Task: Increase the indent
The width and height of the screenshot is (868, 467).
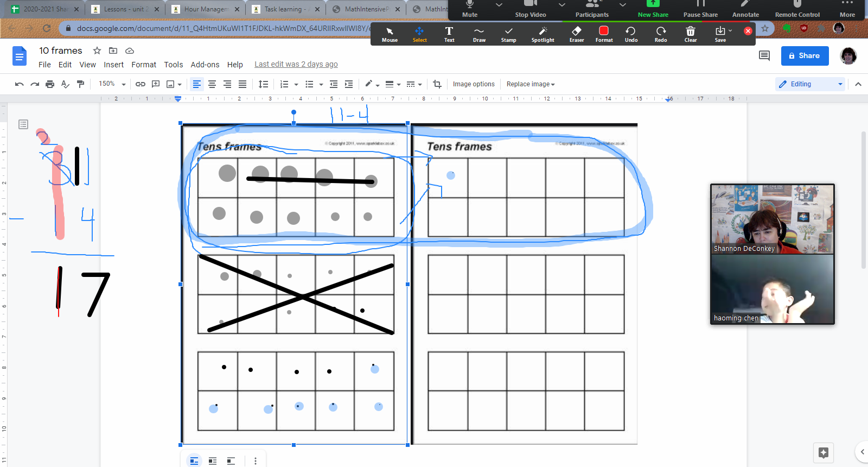Action: tap(349, 84)
